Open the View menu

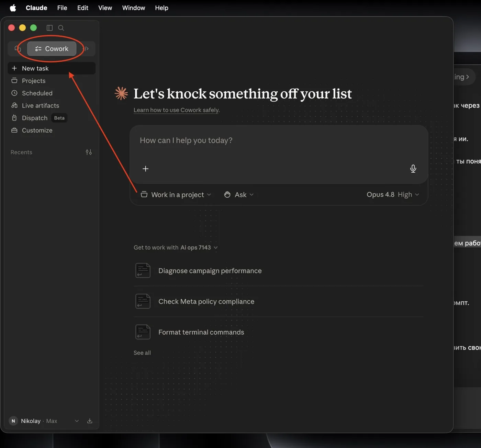tap(105, 8)
